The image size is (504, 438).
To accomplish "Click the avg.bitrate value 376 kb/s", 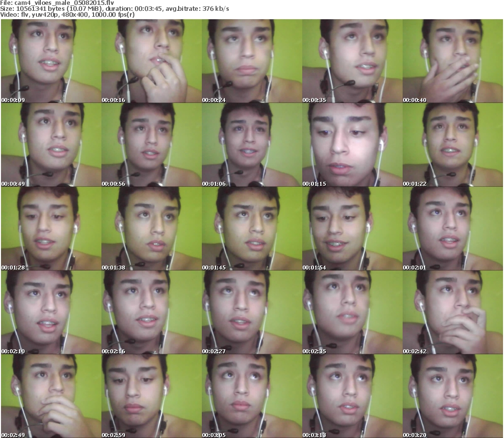I will coord(216,9).
